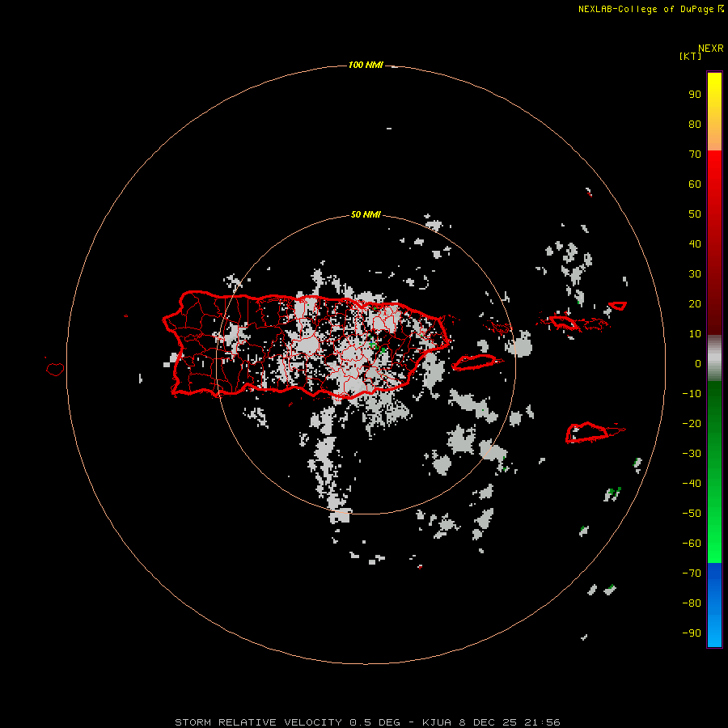Image resolution: width=728 pixels, height=728 pixels.
Task: Click the 20 value on velocity scale
Action: point(695,304)
